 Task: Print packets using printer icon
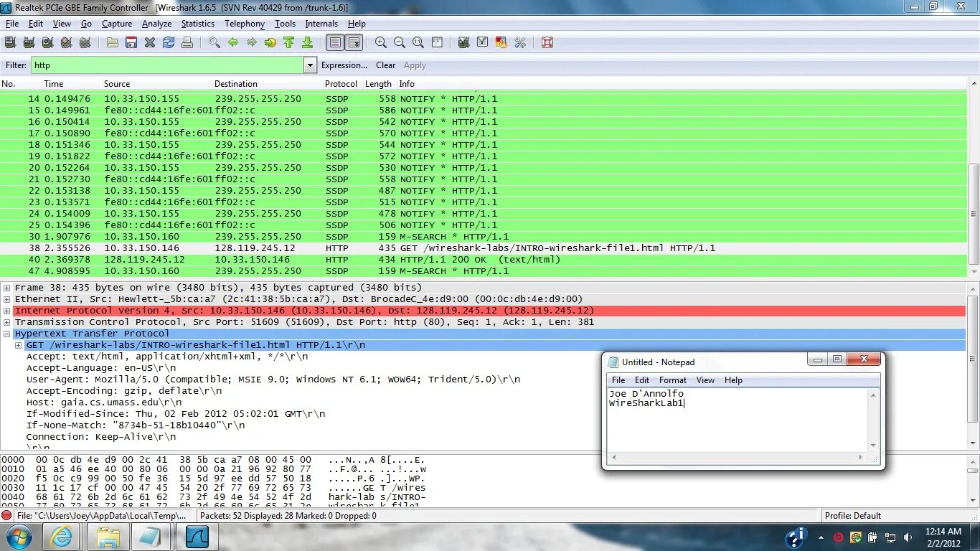(187, 42)
